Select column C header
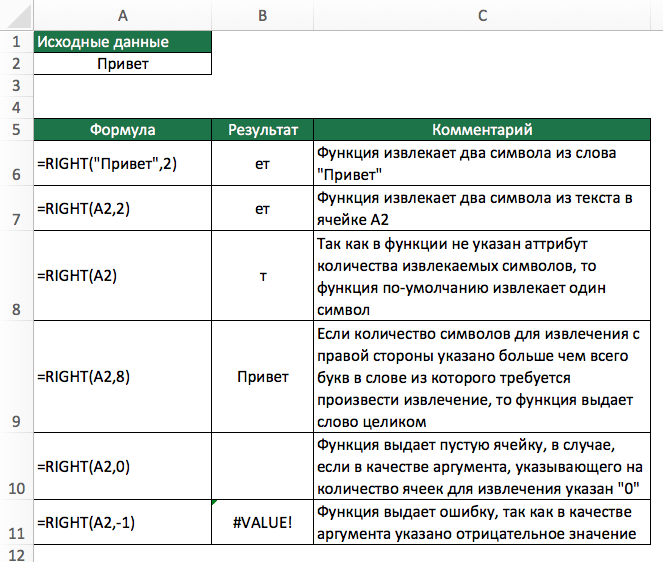663x562 pixels. (x=482, y=15)
